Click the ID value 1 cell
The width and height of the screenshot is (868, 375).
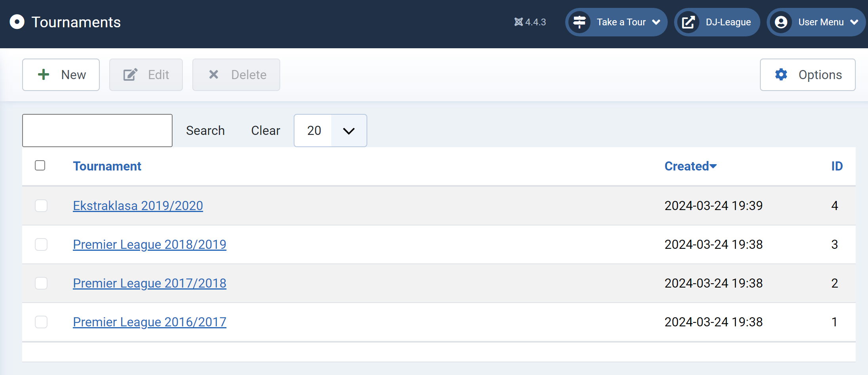(x=834, y=322)
